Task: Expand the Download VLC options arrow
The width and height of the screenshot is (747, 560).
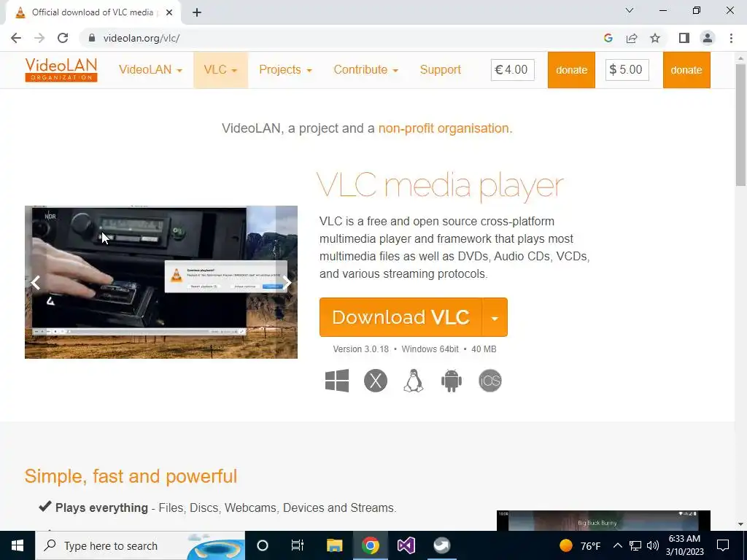Action: [x=495, y=318]
